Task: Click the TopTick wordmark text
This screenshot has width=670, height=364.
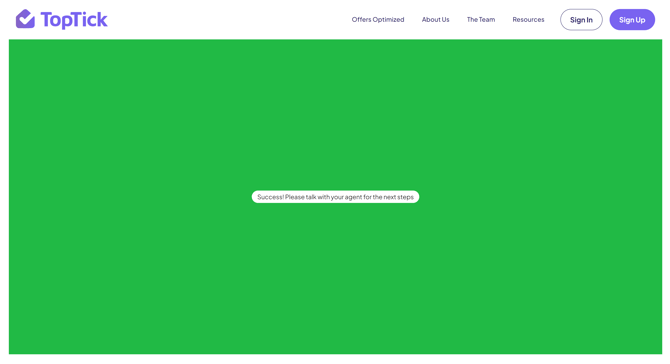Action: point(74,20)
